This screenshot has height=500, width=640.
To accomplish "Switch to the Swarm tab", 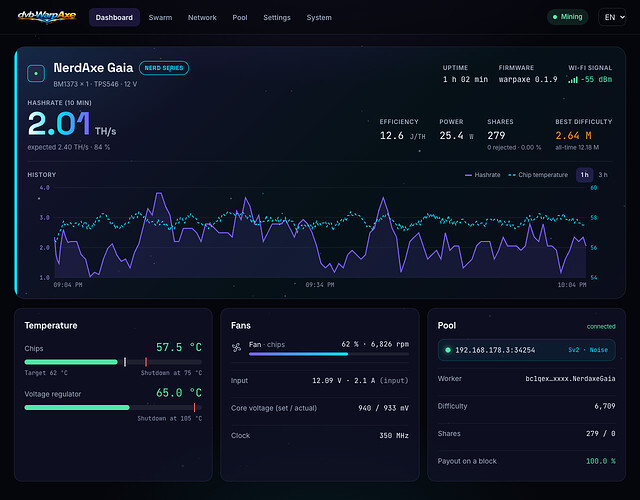I will coord(160,18).
